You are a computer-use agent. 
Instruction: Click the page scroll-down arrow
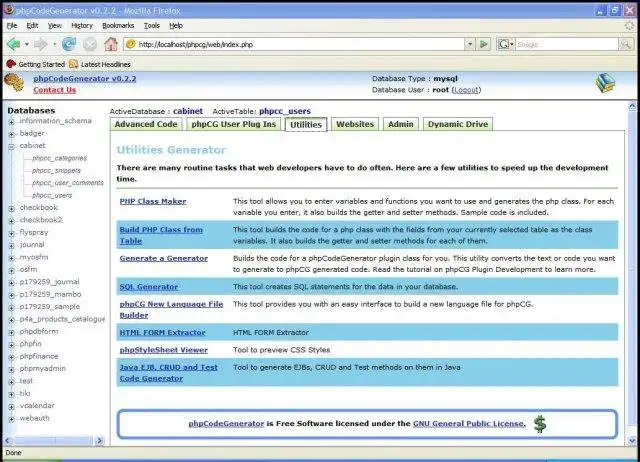(632, 441)
